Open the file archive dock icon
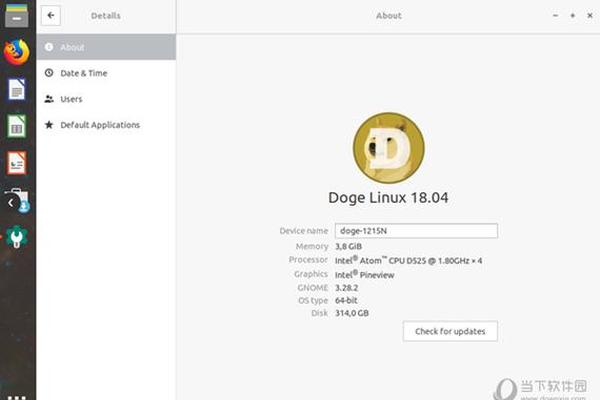600x400 pixels. pos(16,15)
